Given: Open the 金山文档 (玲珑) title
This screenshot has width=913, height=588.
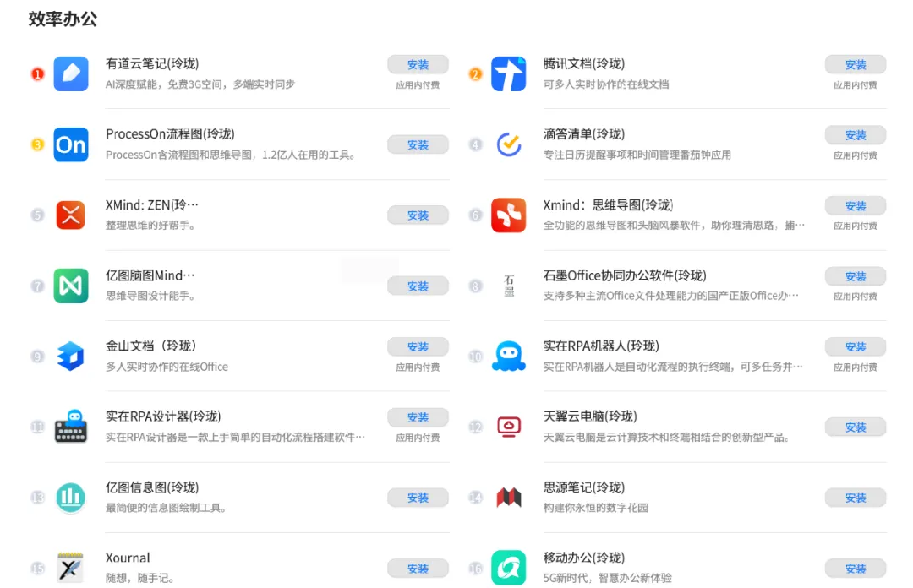Looking at the screenshot, I should coord(150,346).
